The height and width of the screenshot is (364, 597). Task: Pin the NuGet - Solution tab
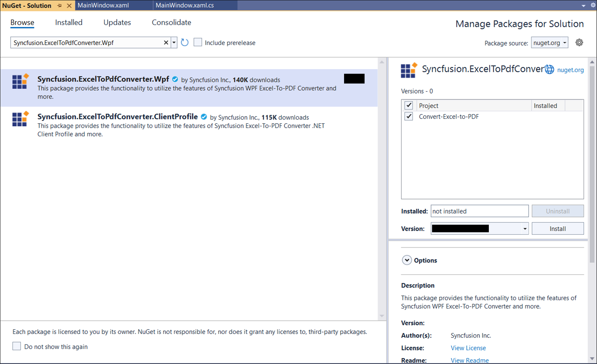59,5
